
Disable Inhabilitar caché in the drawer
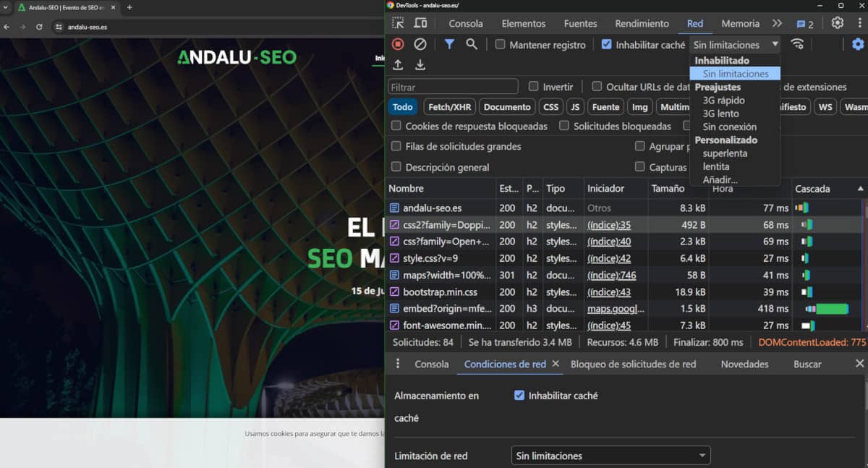click(519, 396)
